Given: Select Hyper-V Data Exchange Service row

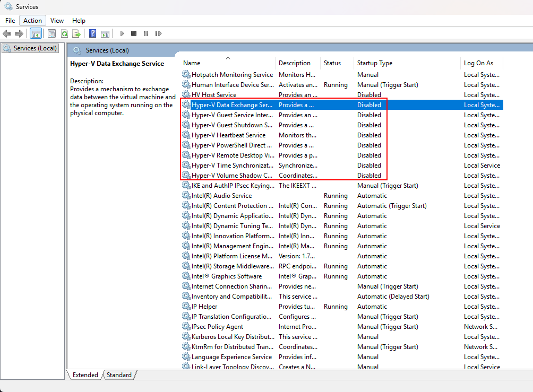Looking at the screenshot, I should coord(342,104).
